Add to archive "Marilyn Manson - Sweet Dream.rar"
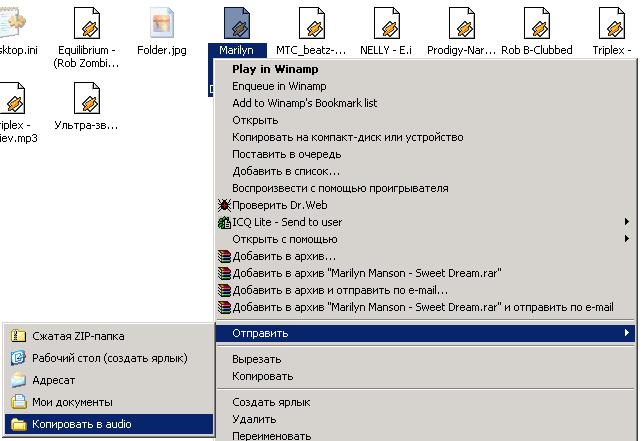This screenshot has width=644, height=441. pos(425,273)
